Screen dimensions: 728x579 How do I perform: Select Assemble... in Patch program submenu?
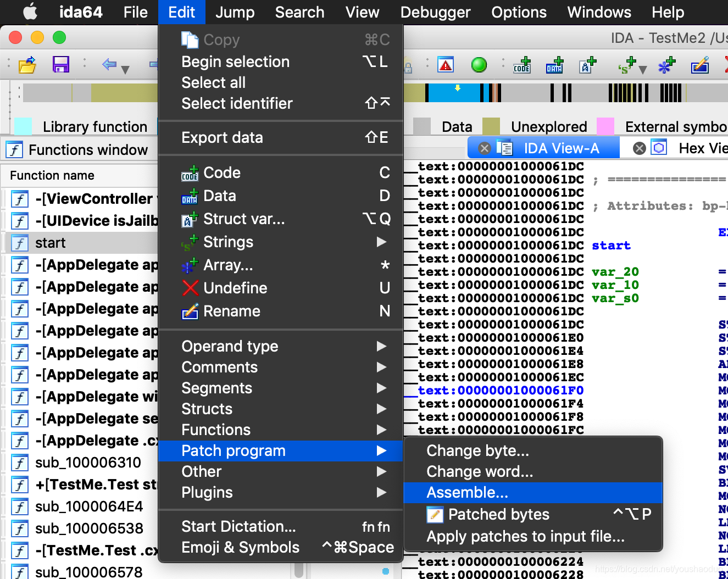(x=533, y=493)
